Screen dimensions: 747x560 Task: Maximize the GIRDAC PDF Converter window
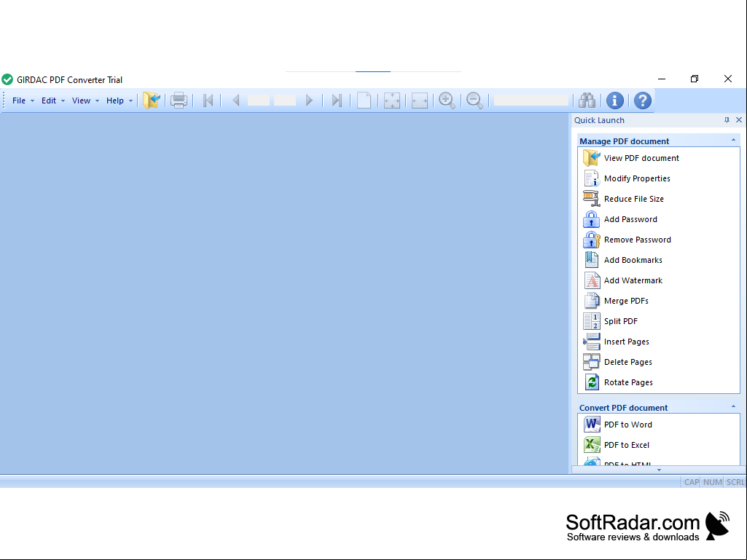pyautogui.click(x=695, y=79)
